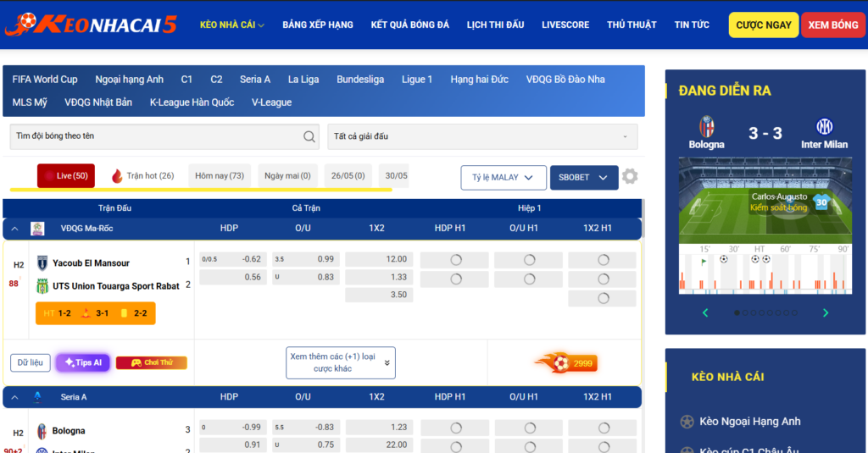This screenshot has height=453, width=868.
Task: Click the VĐQG Ma-Rốc league logo
Action: [37, 229]
